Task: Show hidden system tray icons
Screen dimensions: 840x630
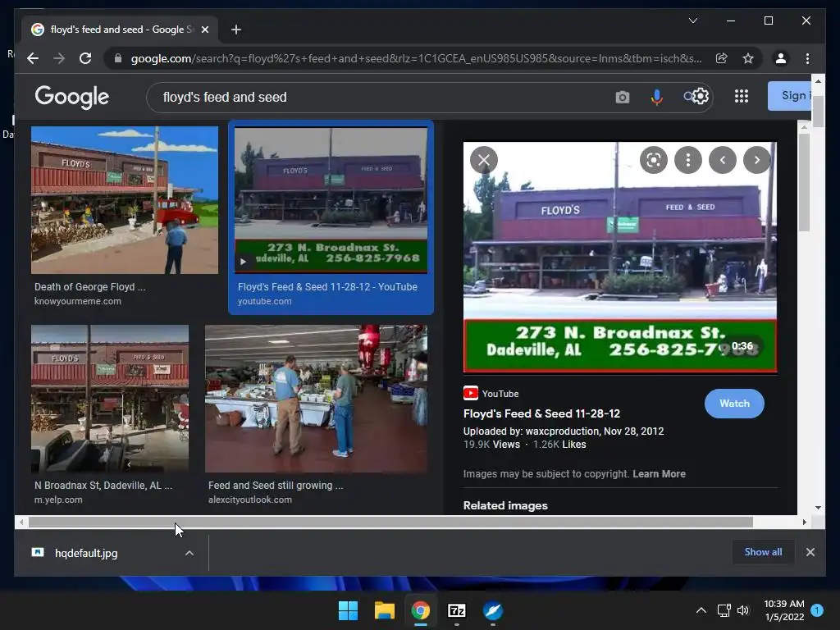Action: [701, 610]
